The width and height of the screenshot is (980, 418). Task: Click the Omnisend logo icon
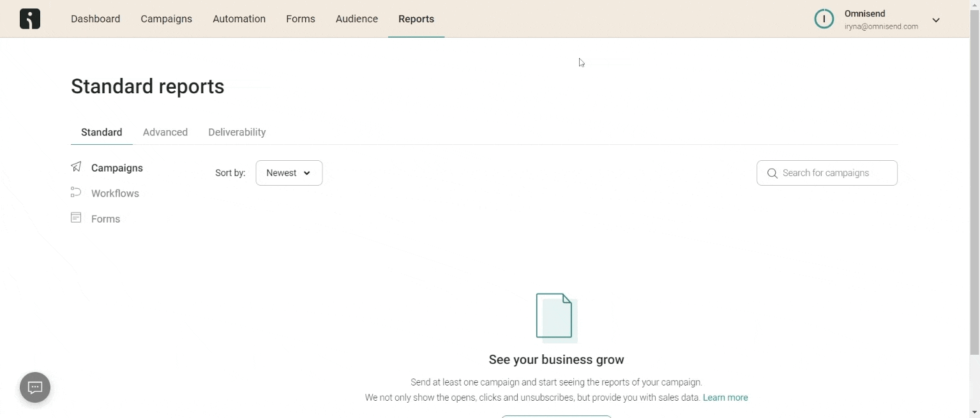29,19
